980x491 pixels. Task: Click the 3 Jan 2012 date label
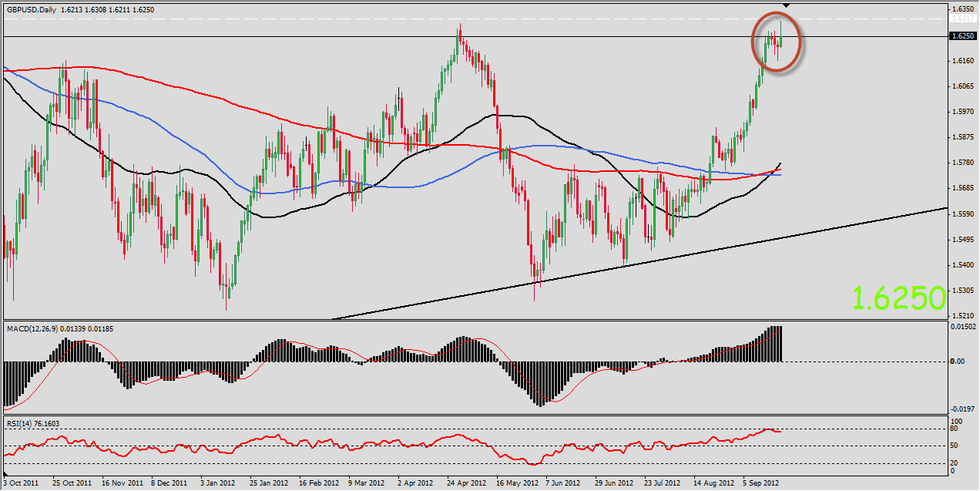218,483
